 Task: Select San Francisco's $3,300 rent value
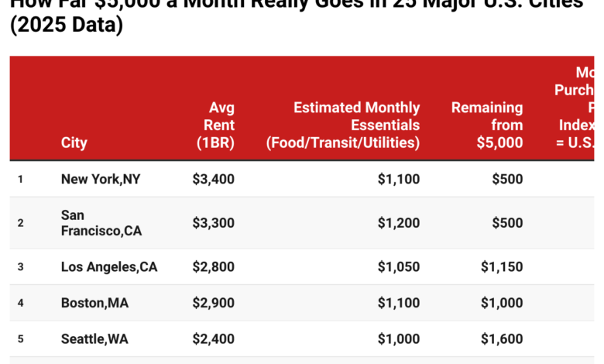click(213, 223)
